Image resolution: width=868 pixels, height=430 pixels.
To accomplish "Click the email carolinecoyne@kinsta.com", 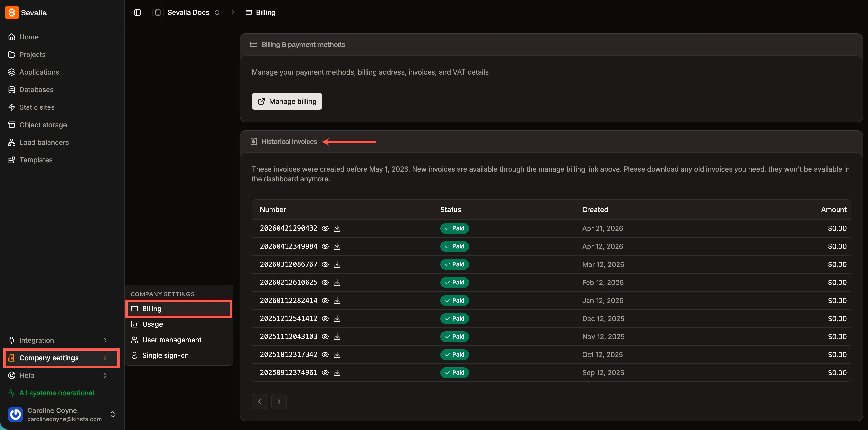I will coord(64,419).
